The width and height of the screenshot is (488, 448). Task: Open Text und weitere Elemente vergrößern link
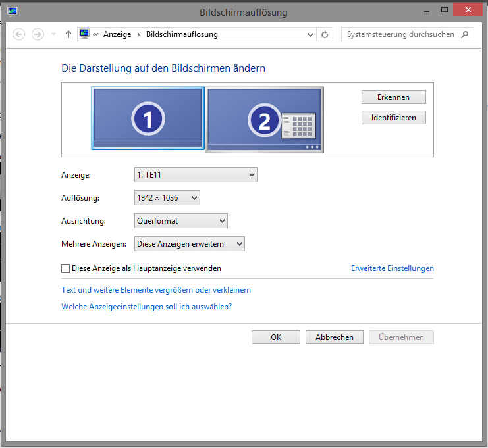[156, 290]
